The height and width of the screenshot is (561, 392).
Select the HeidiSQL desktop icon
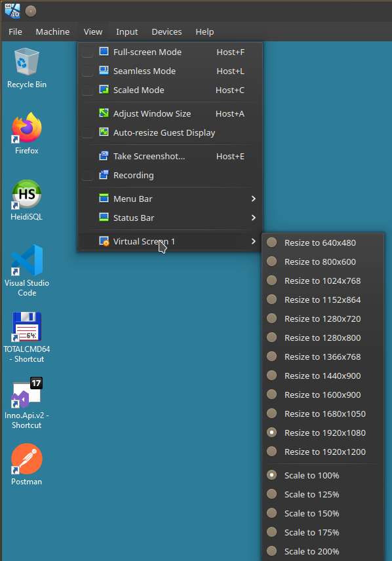coord(27,200)
